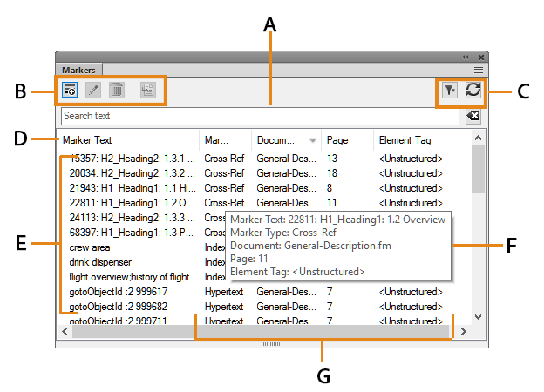Click the fourth toolbar icon beside trash

[x=146, y=90]
